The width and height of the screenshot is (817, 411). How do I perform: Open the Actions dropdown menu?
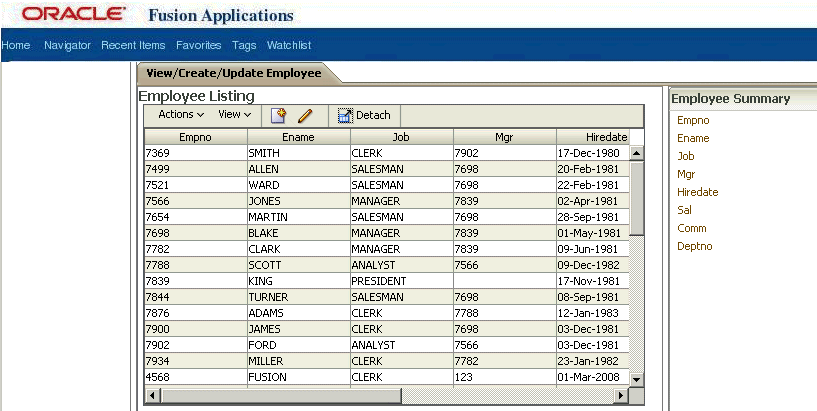181,115
